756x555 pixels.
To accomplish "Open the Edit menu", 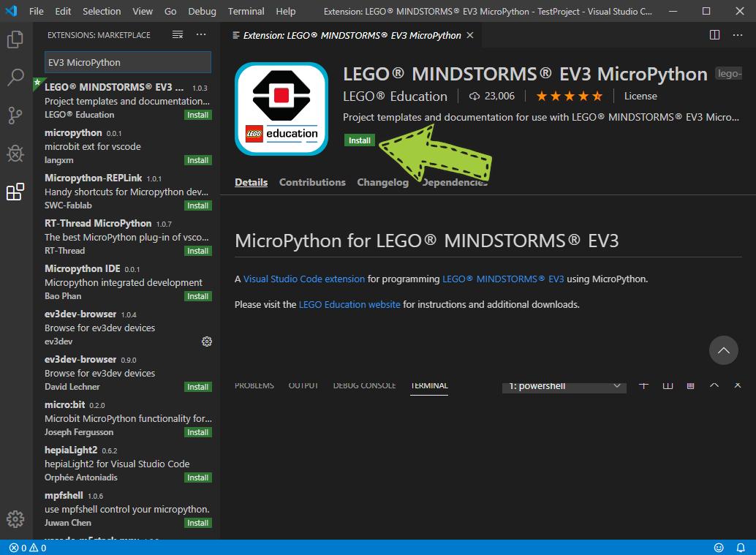I will coord(63,11).
